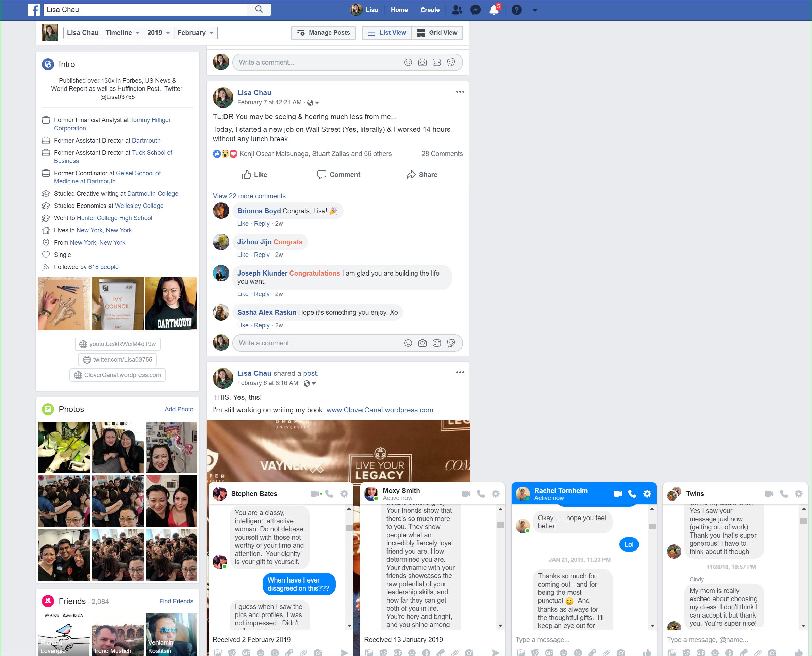This screenshot has width=812, height=656.
Task: Switch to List View
Action: coord(387,33)
